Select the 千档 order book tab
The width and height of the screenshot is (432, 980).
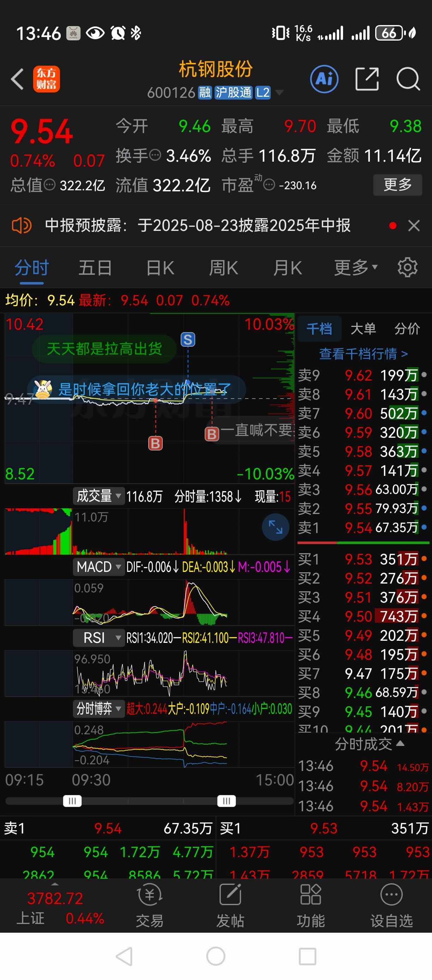click(x=319, y=328)
